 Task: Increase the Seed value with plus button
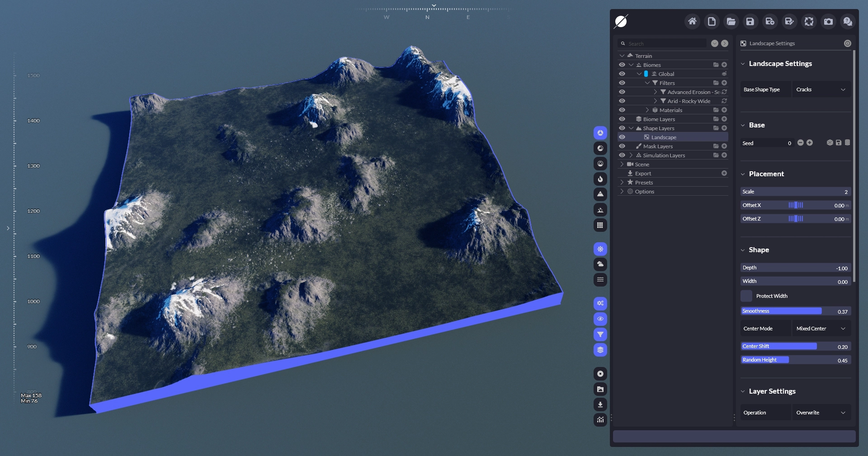tap(810, 143)
